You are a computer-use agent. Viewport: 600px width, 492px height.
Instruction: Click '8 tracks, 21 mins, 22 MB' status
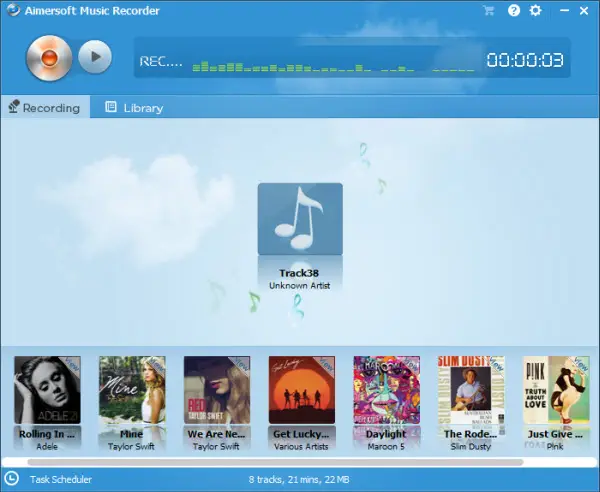click(299, 479)
